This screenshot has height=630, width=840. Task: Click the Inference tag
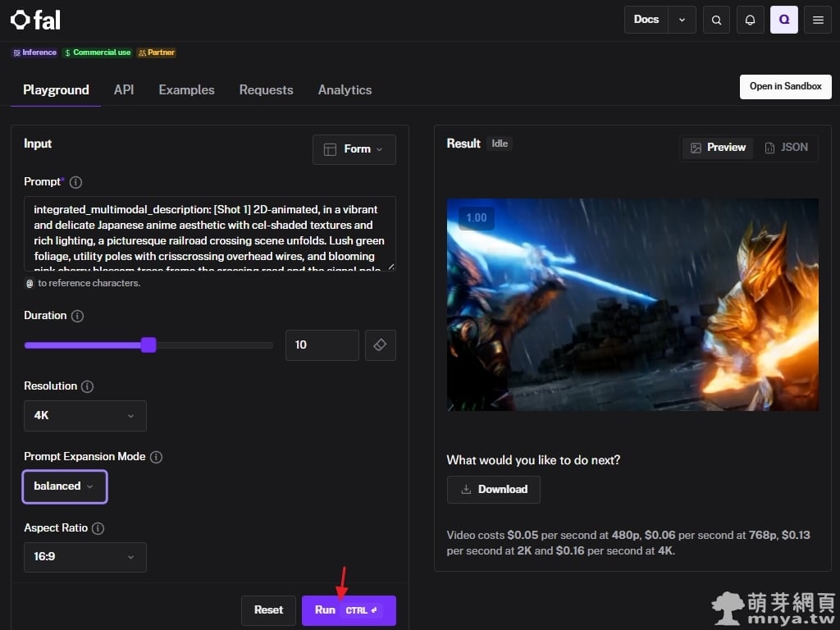click(34, 52)
